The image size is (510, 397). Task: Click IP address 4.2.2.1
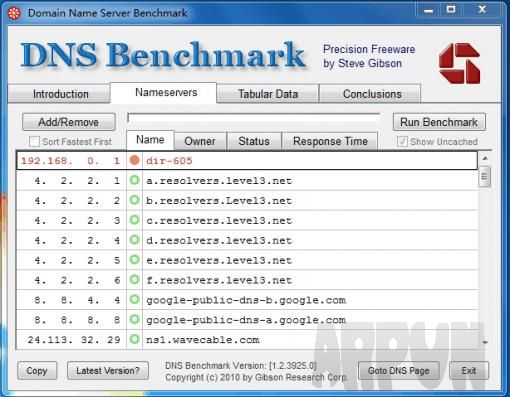(77, 181)
